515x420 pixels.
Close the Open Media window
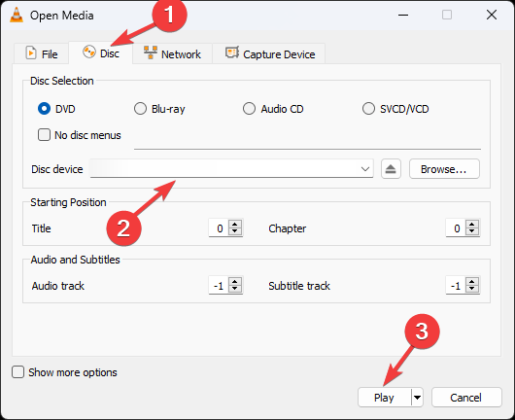(x=492, y=15)
